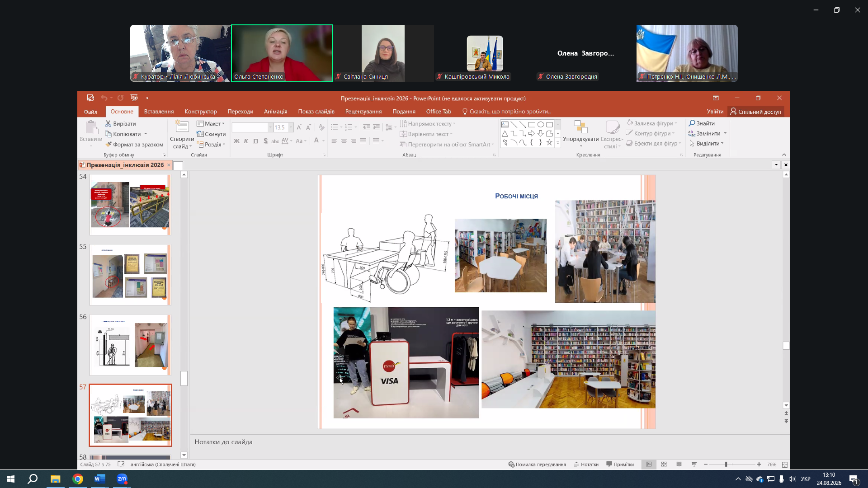Image resolution: width=868 pixels, height=488 pixels.
Task: Switch to the Конструктор tab
Action: click(x=200, y=112)
